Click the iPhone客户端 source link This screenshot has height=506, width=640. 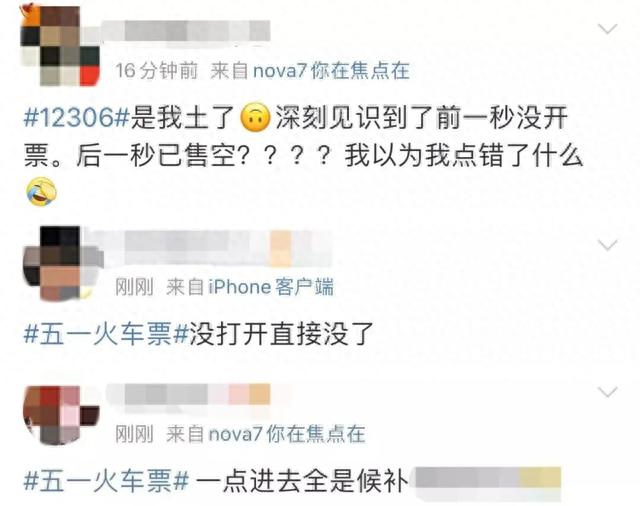pos(271,287)
